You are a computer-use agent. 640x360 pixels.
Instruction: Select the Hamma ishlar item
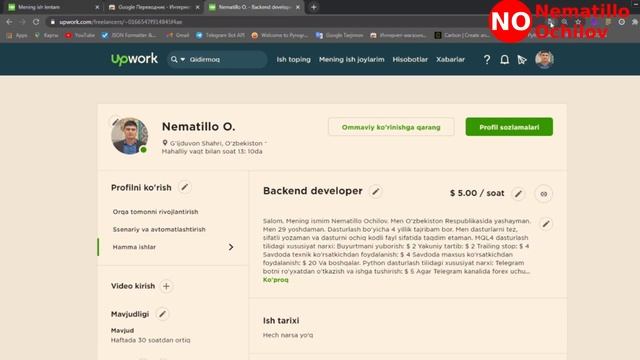[x=134, y=247]
